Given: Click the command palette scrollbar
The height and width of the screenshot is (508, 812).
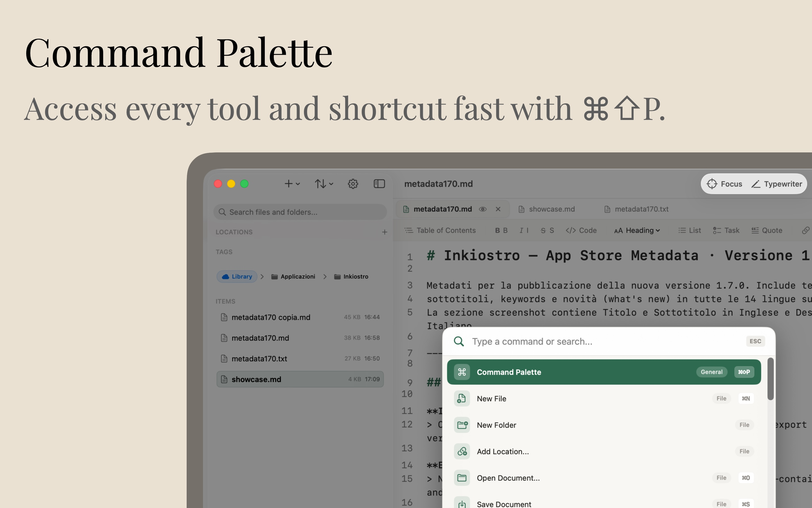Looking at the screenshot, I should coord(770,379).
